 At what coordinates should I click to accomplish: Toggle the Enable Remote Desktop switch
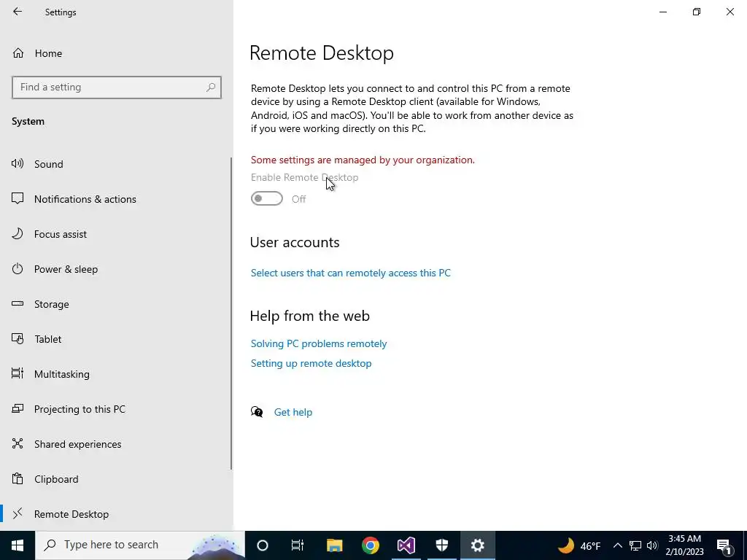[x=267, y=198]
